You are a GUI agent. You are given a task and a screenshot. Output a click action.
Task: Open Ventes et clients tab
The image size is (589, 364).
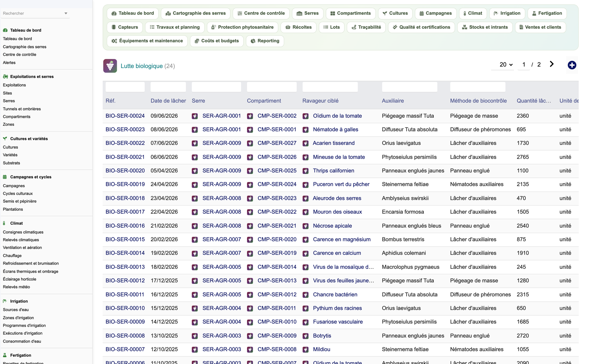pyautogui.click(x=540, y=27)
